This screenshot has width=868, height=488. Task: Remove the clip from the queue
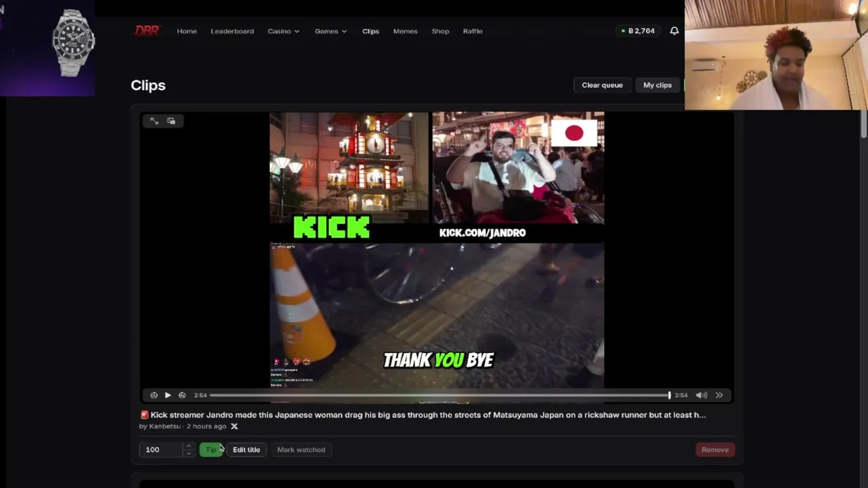[x=715, y=449]
